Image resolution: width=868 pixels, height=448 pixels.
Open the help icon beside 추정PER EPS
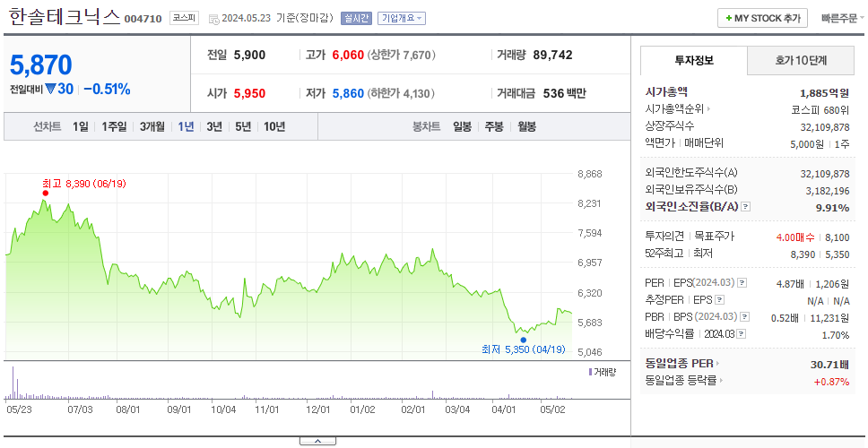[x=720, y=300]
